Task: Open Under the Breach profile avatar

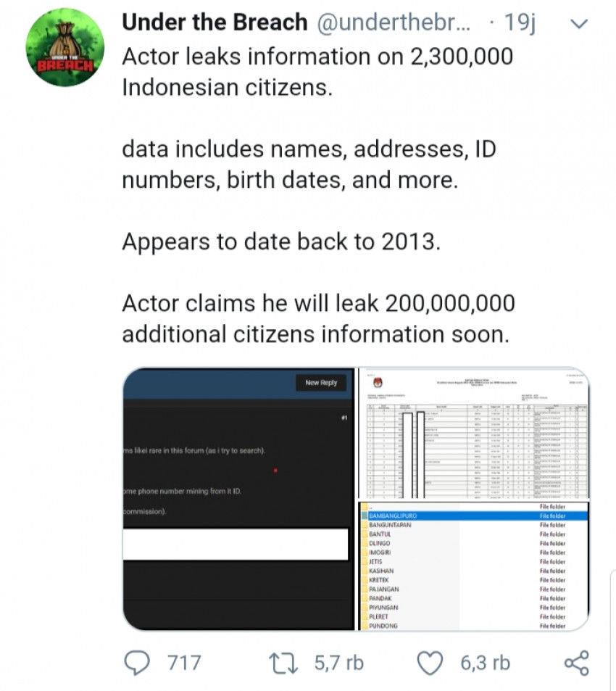Action: [x=65, y=47]
